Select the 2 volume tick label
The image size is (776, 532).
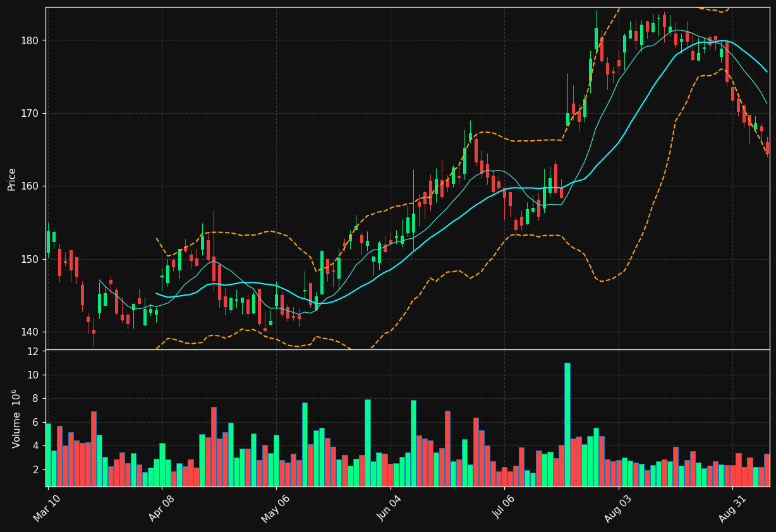[x=37, y=470]
